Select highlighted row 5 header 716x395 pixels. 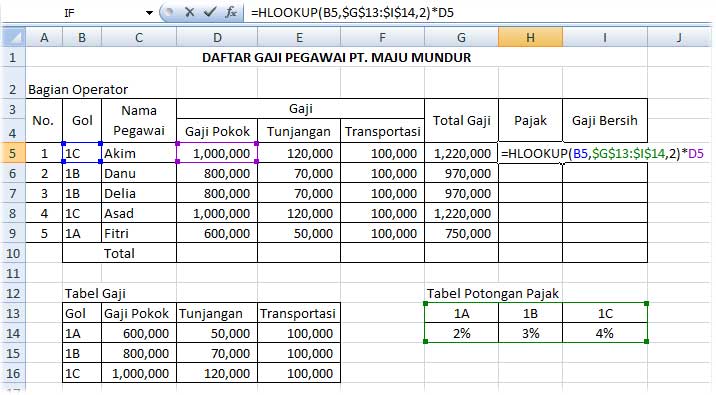point(13,153)
